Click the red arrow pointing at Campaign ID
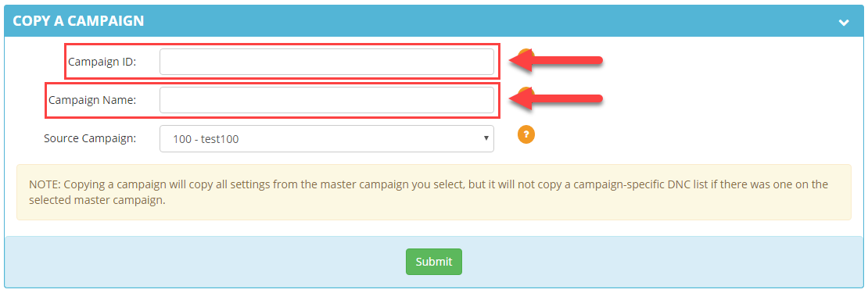The width and height of the screenshot is (868, 293). pos(556,60)
